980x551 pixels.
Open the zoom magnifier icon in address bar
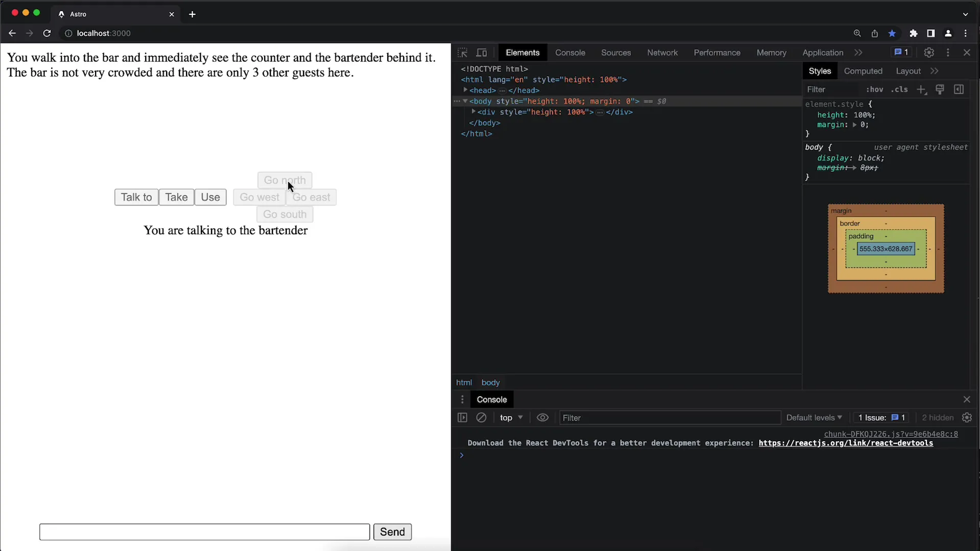[x=857, y=33]
